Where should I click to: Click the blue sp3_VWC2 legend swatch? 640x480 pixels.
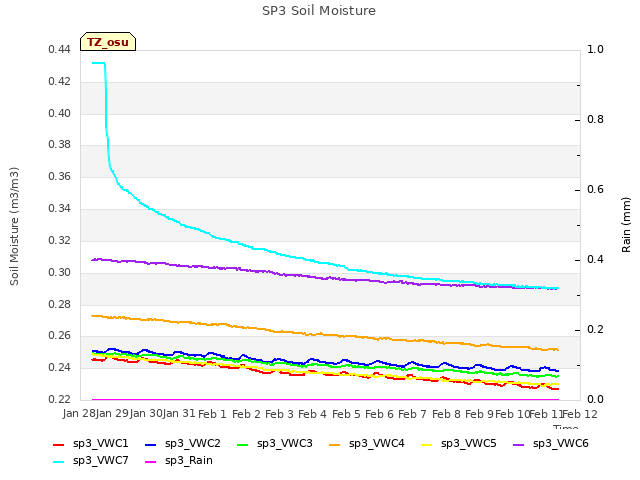pyautogui.click(x=151, y=444)
